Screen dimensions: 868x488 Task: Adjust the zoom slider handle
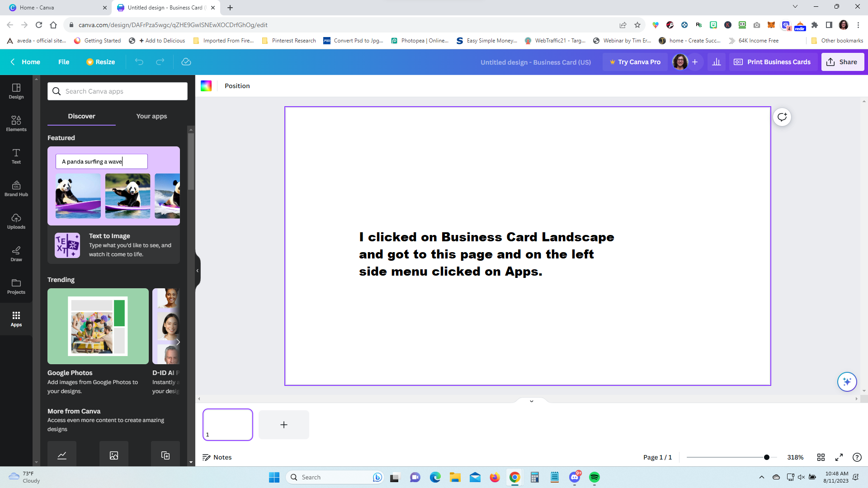coord(767,457)
